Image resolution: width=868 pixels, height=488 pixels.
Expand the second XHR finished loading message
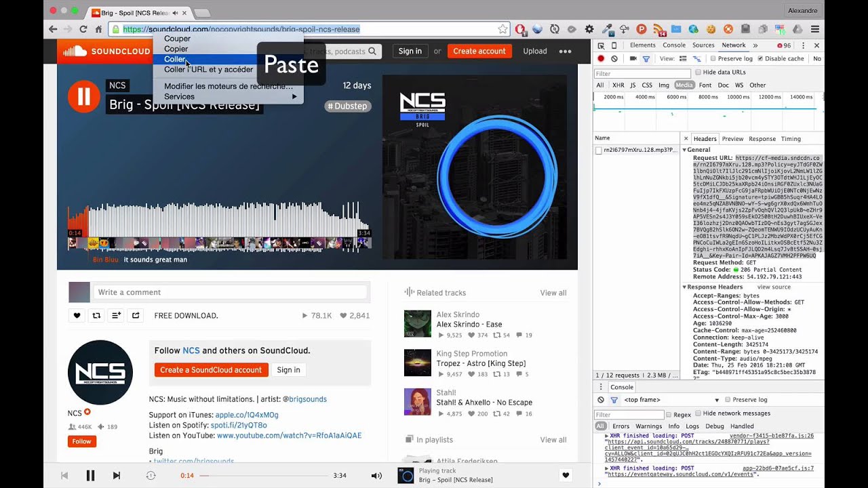607,468
